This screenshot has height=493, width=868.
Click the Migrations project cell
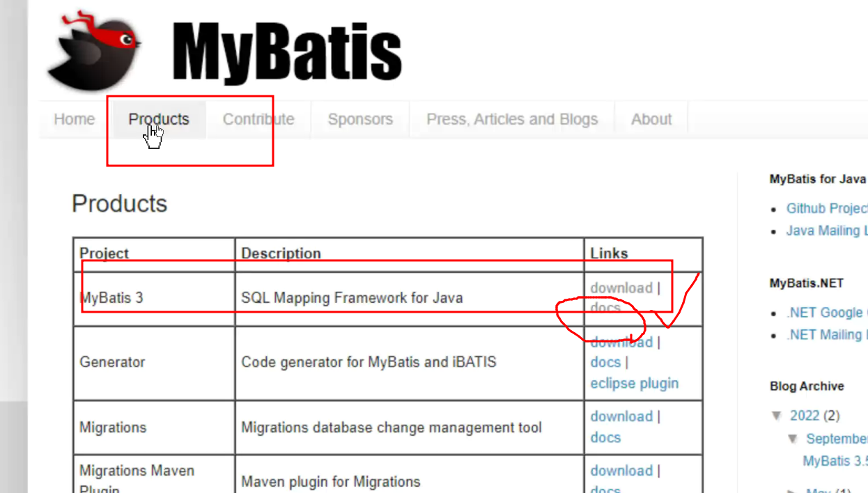pos(154,428)
